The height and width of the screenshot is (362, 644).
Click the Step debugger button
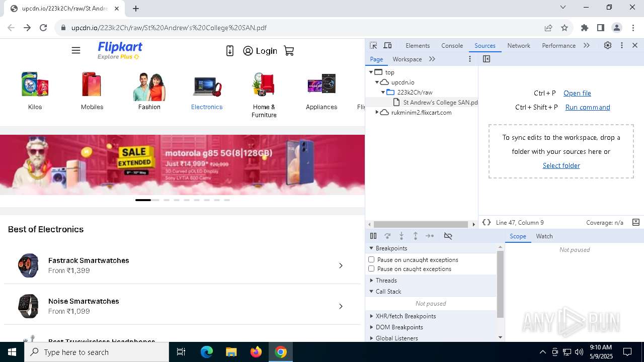430,236
